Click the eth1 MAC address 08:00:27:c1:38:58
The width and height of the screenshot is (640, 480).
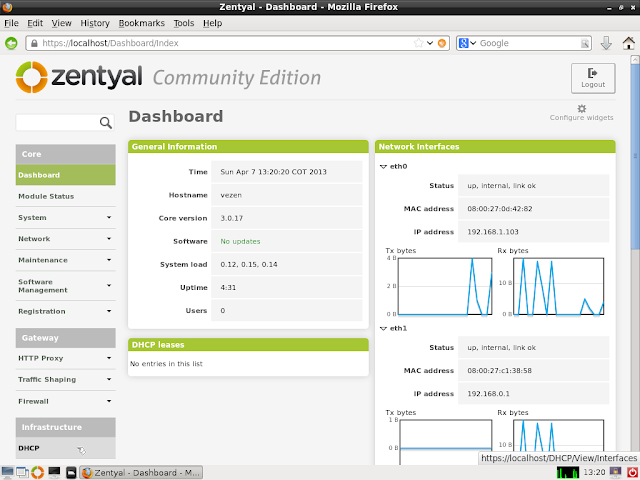click(500, 371)
